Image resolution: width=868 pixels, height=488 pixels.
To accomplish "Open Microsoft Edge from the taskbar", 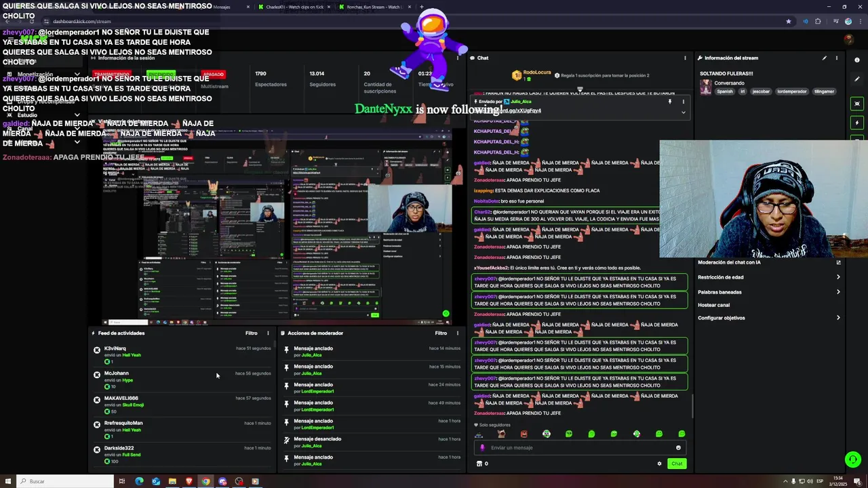I will 139,481.
